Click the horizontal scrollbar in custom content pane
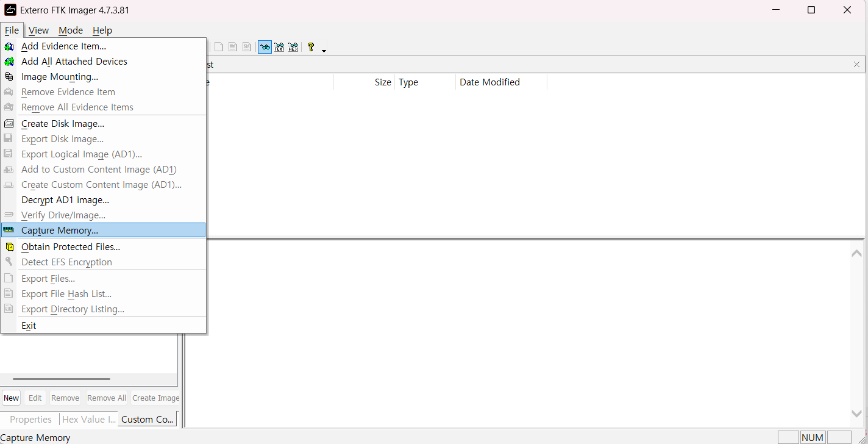Image resolution: width=868 pixels, height=444 pixels. click(x=62, y=379)
